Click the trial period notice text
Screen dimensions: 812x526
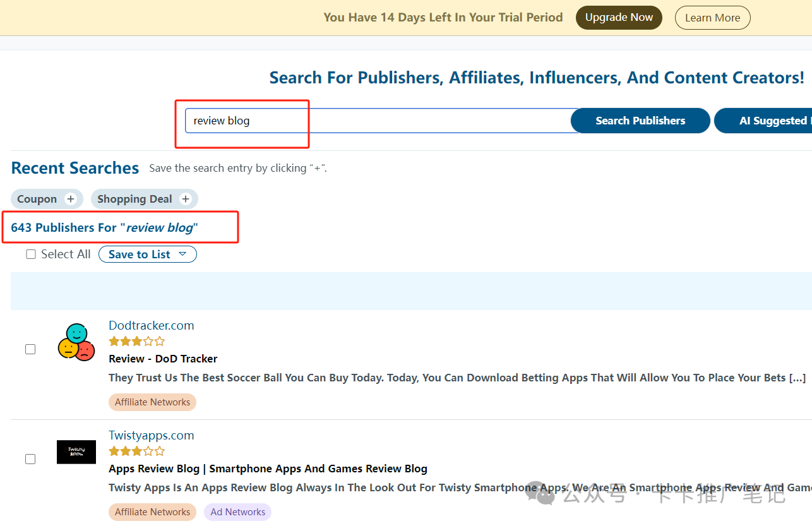coord(443,18)
